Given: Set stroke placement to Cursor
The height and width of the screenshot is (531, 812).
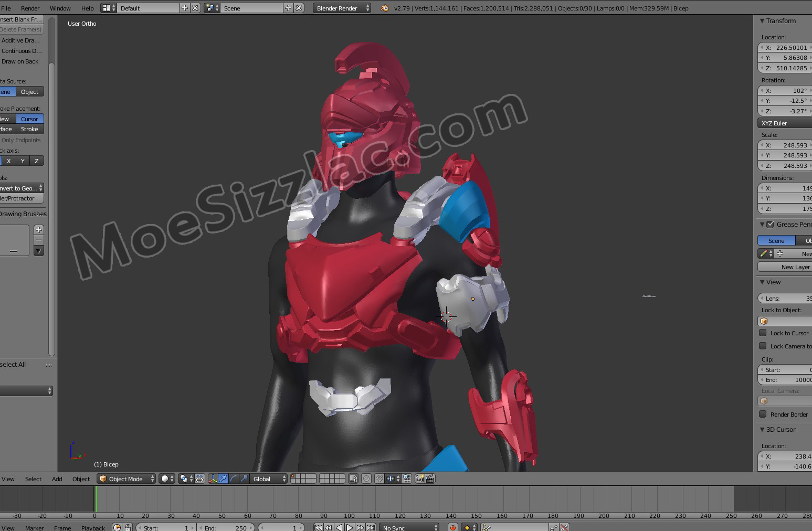Looking at the screenshot, I should (30, 119).
